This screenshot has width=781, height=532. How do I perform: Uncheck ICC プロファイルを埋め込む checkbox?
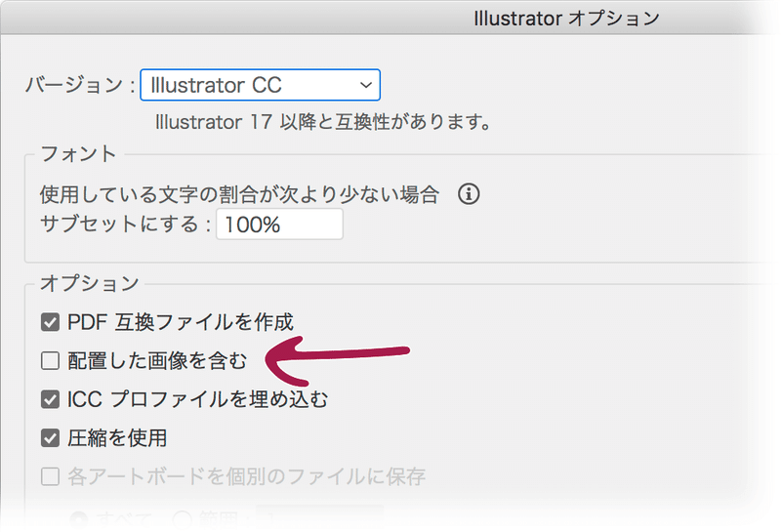[51, 399]
